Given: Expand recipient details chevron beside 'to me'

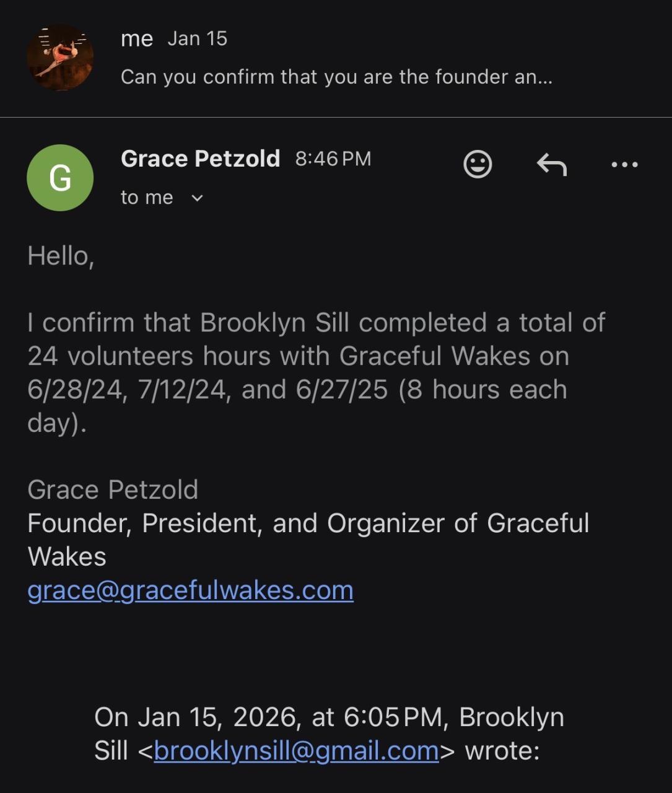Looking at the screenshot, I should [x=197, y=198].
